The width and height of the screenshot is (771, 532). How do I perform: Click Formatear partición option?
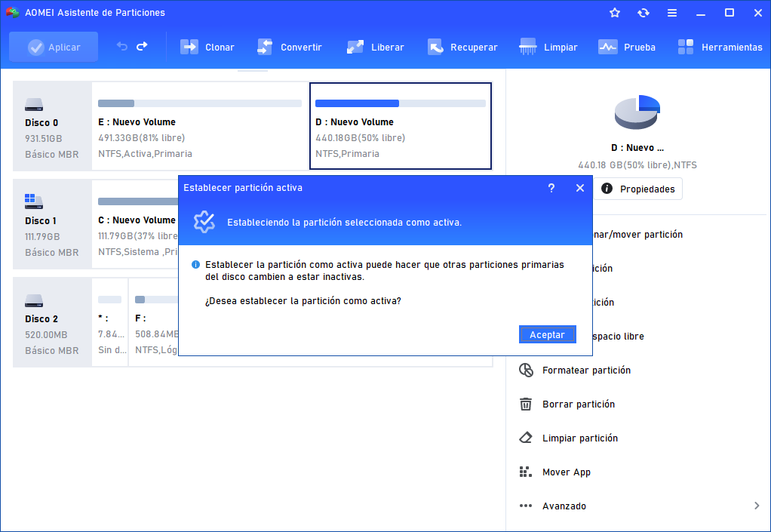586,371
